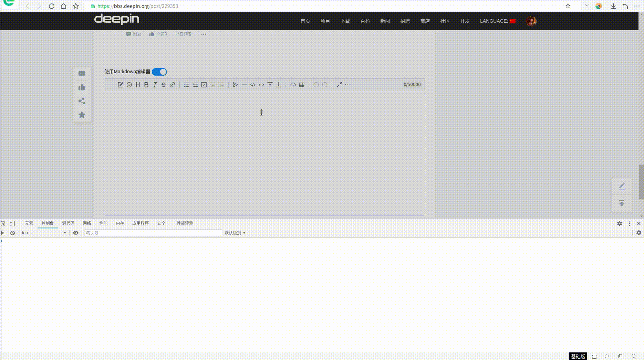Clear the console with the ban icon
644x360 pixels.
point(12,233)
